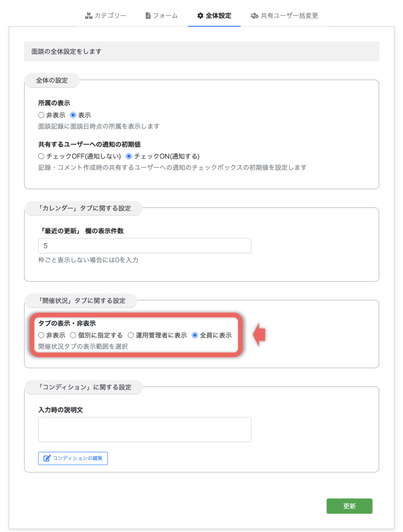Focus the 入力時の説明文 text area
Image resolution: width=403 pixels, height=532 pixels.
[x=144, y=429]
